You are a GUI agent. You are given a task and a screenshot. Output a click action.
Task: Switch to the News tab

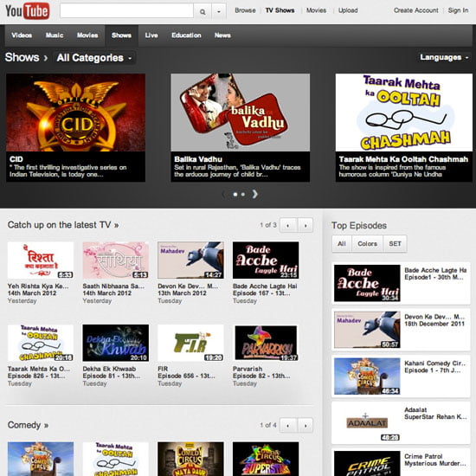(222, 35)
